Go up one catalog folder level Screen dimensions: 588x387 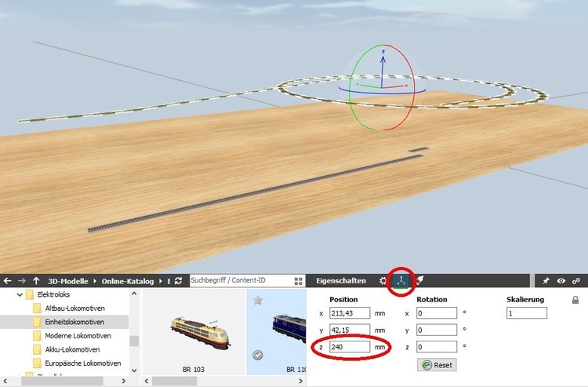pyautogui.click(x=36, y=281)
